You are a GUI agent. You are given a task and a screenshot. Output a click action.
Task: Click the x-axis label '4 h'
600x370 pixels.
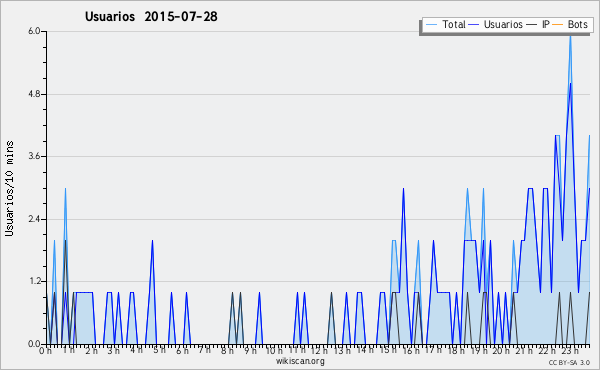coord(136,350)
